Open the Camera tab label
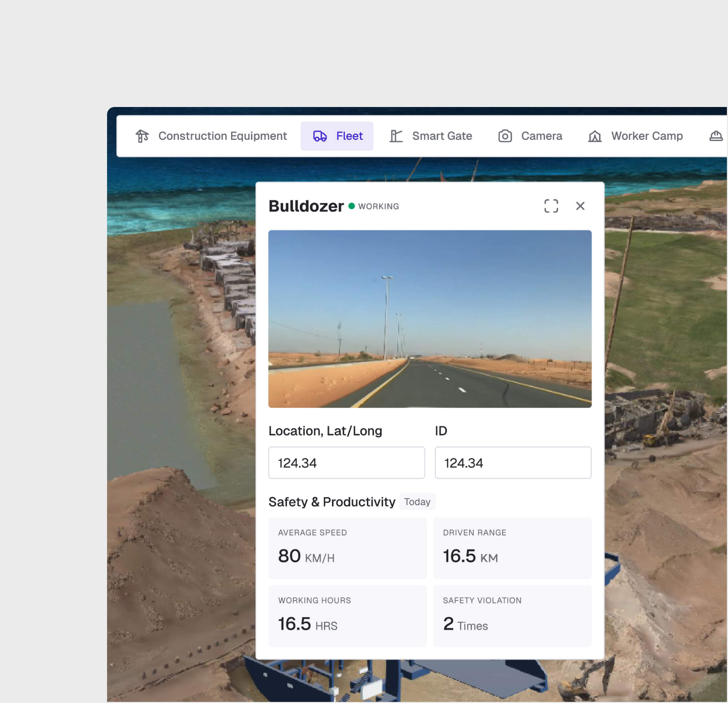Viewport: 728px width, 703px height. [x=542, y=136]
